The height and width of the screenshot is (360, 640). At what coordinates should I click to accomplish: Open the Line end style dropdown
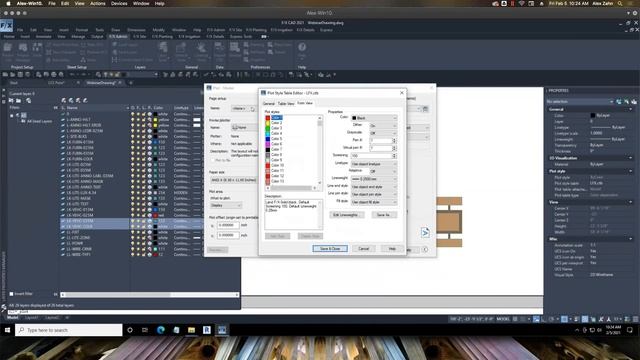[374, 187]
